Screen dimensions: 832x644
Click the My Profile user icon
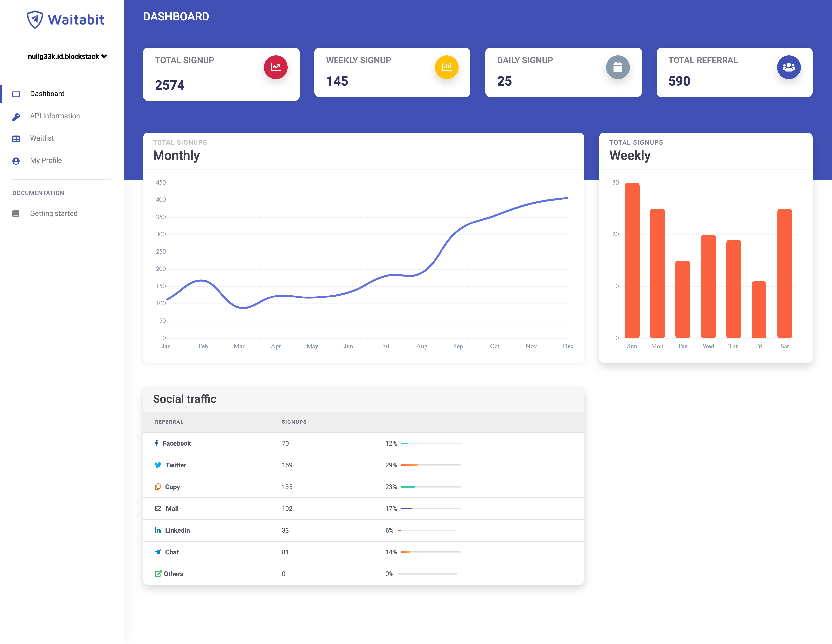16,161
